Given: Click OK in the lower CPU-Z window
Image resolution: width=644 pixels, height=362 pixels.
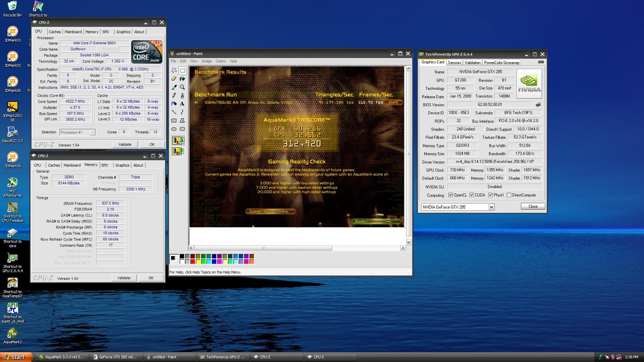Looking at the screenshot, I should point(151,278).
